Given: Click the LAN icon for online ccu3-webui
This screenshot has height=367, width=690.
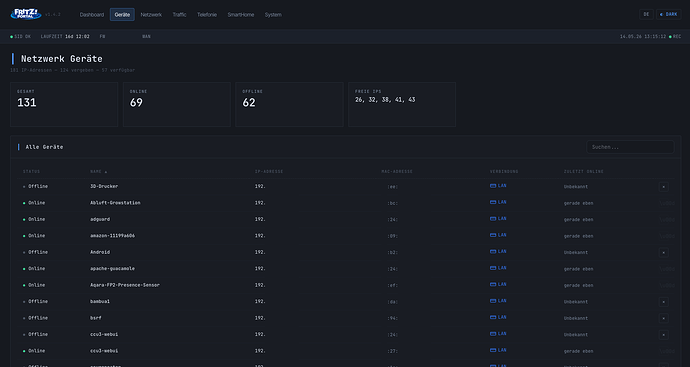Looking at the screenshot, I should [493, 350].
